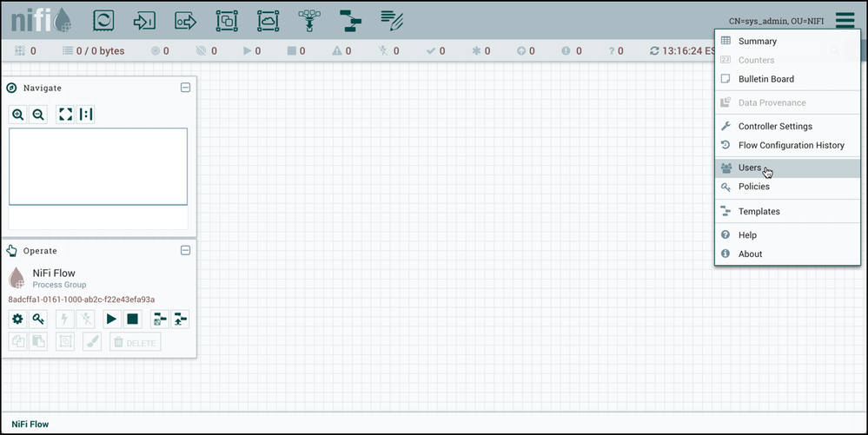The image size is (868, 435).
Task: Click the queued 0 / 0 bytes status
Action: click(x=93, y=50)
